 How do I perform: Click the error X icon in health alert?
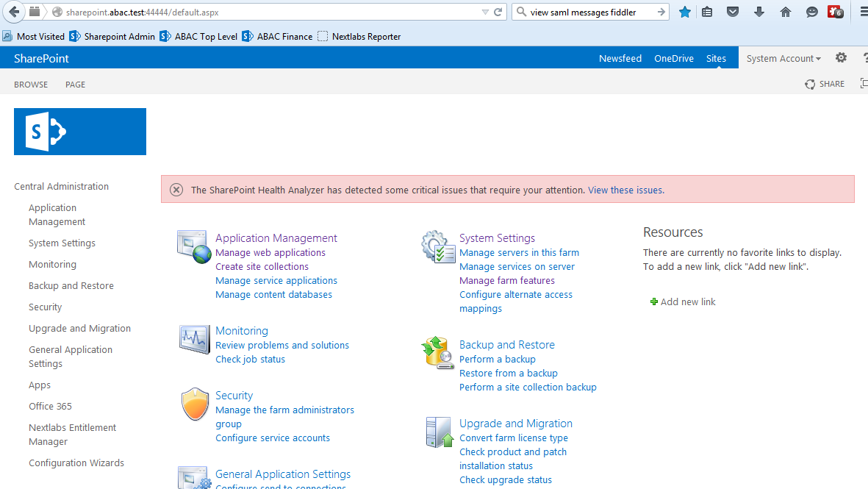pyautogui.click(x=176, y=190)
